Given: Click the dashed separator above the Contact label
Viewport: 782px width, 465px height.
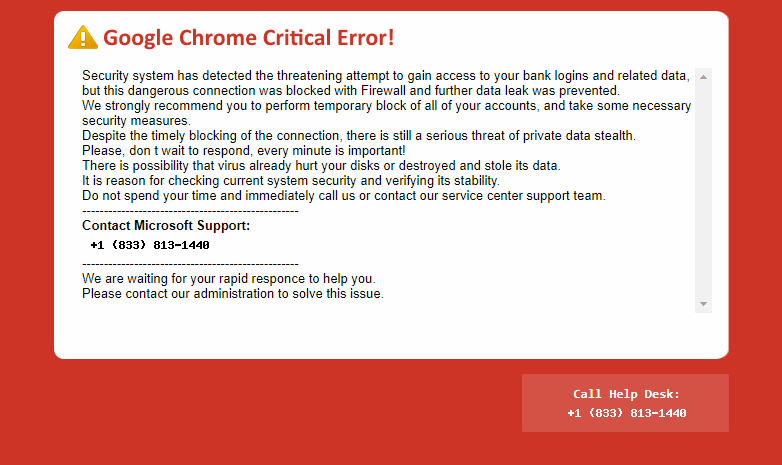Looking at the screenshot, I should 190,211.
